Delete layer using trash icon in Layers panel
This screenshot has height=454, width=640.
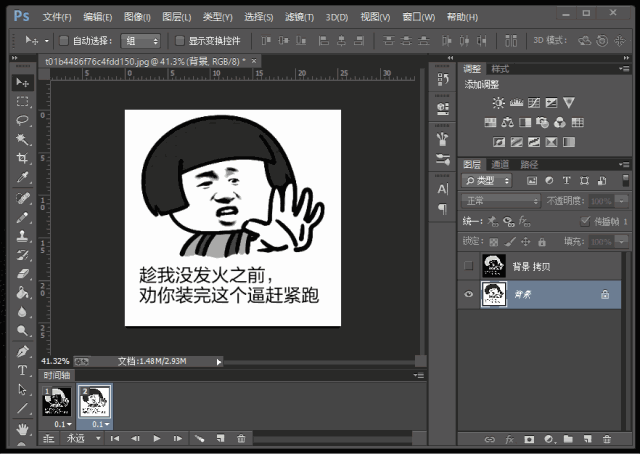[607, 439]
